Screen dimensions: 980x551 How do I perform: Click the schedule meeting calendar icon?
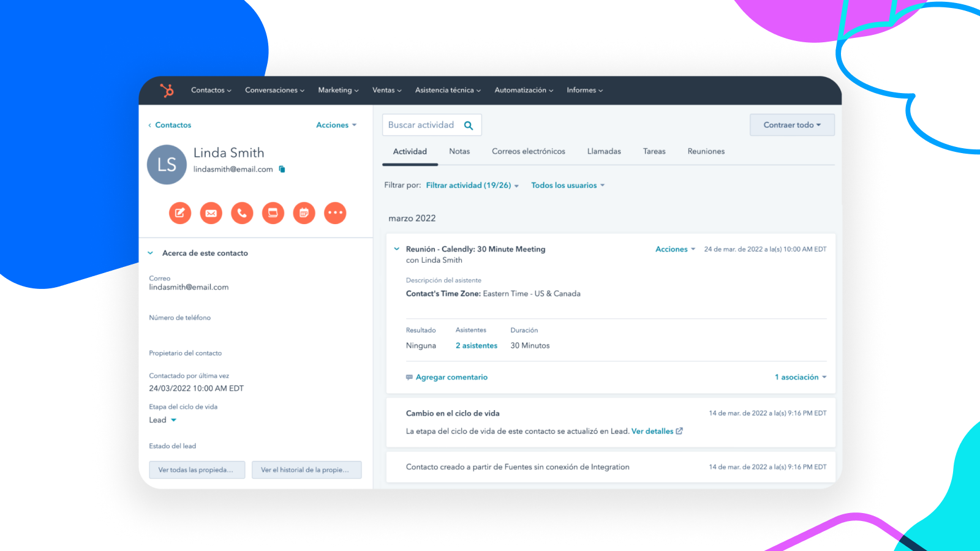[x=304, y=213]
